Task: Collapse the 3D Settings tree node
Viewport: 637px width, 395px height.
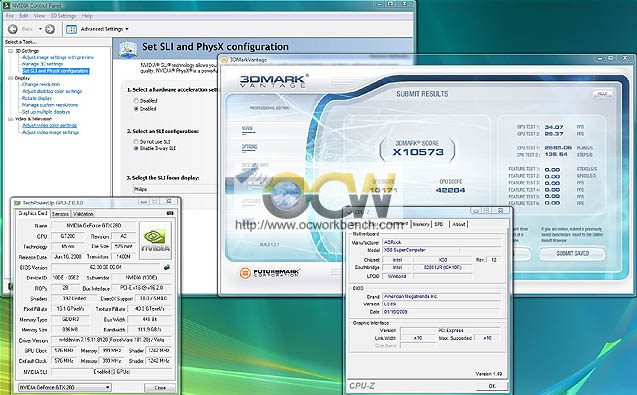Action: pyautogui.click(x=11, y=51)
